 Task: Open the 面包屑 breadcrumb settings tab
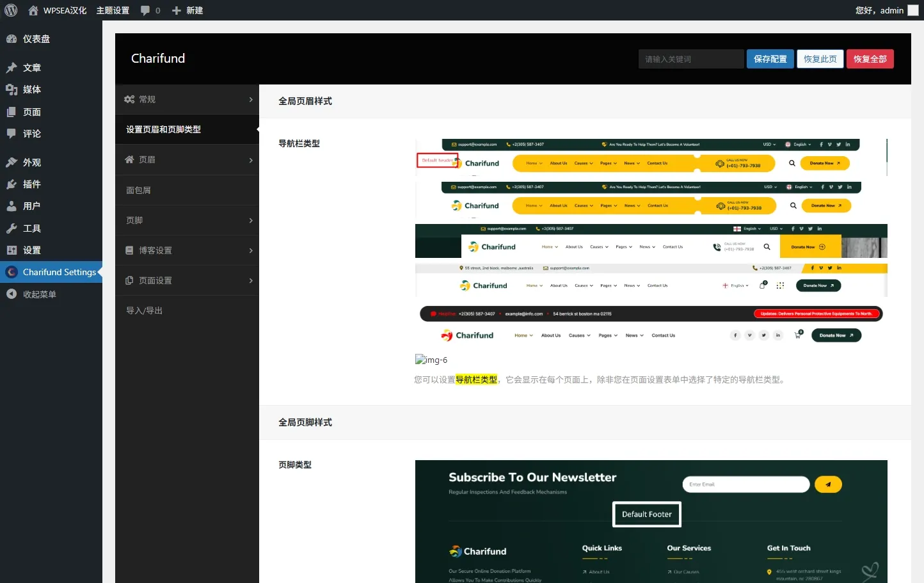tap(139, 190)
